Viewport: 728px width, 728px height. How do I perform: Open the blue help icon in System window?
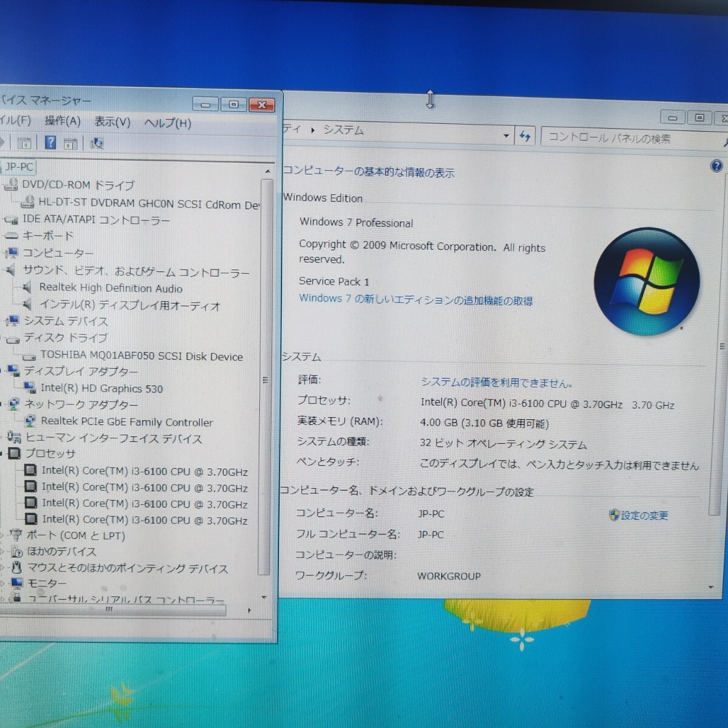(716, 166)
